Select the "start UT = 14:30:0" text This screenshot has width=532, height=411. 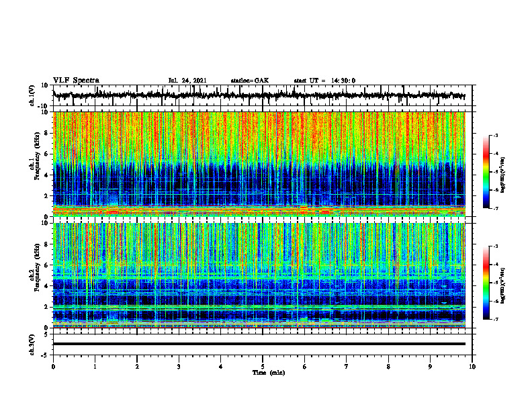[x=324, y=81]
